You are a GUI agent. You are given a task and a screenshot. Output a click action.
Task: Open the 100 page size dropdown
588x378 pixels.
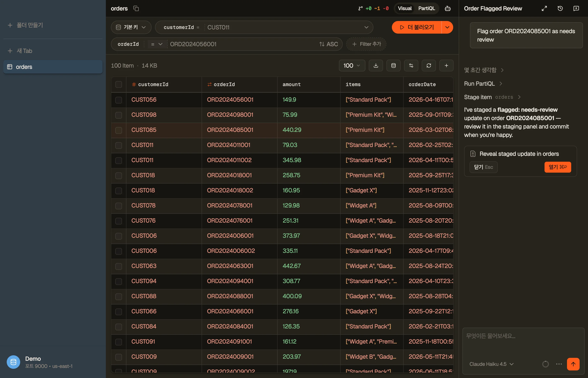[352, 66]
